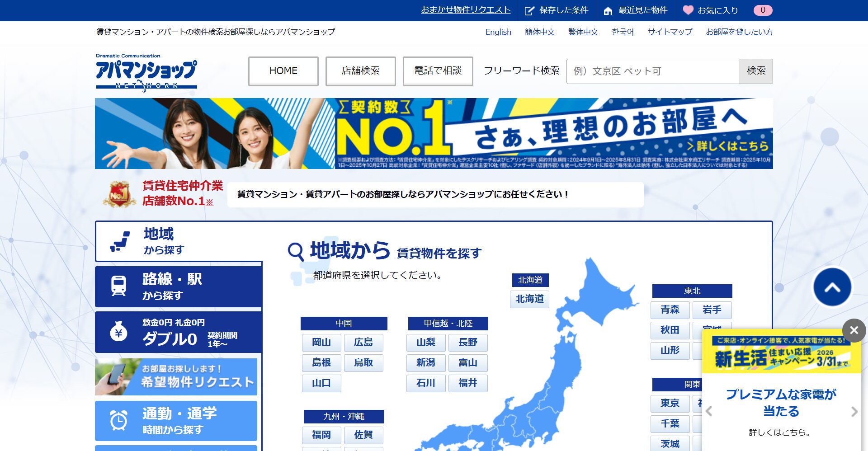Close the campaign popup with X
The height and width of the screenshot is (451, 868).
(x=854, y=330)
